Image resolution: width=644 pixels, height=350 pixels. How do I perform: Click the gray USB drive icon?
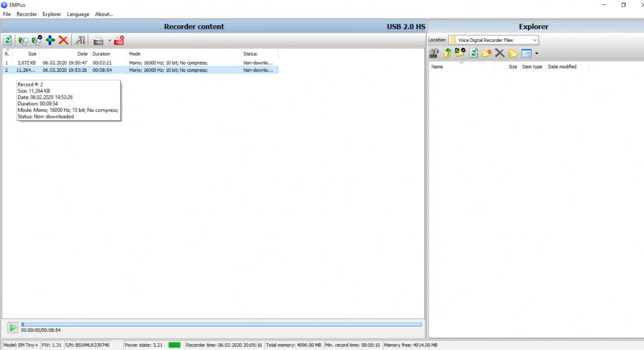pyautogui.click(x=98, y=41)
